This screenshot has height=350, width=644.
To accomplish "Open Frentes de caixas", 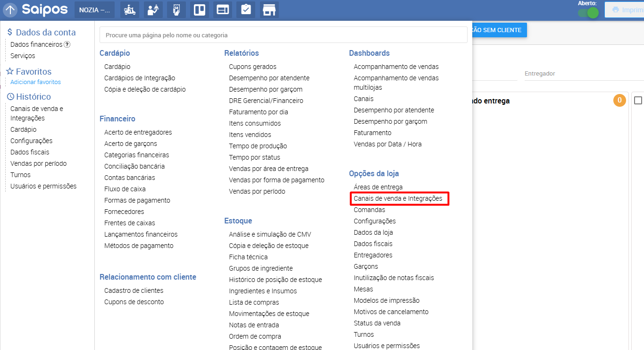I will [x=130, y=223].
